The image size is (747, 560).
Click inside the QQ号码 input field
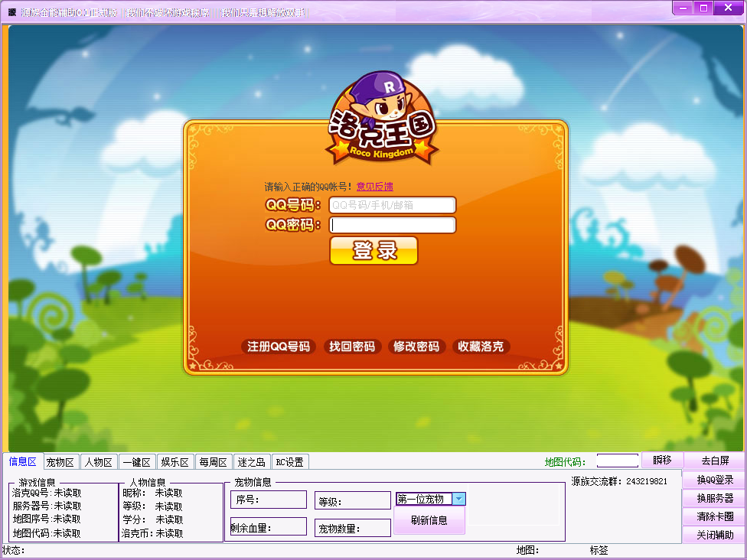(x=392, y=204)
